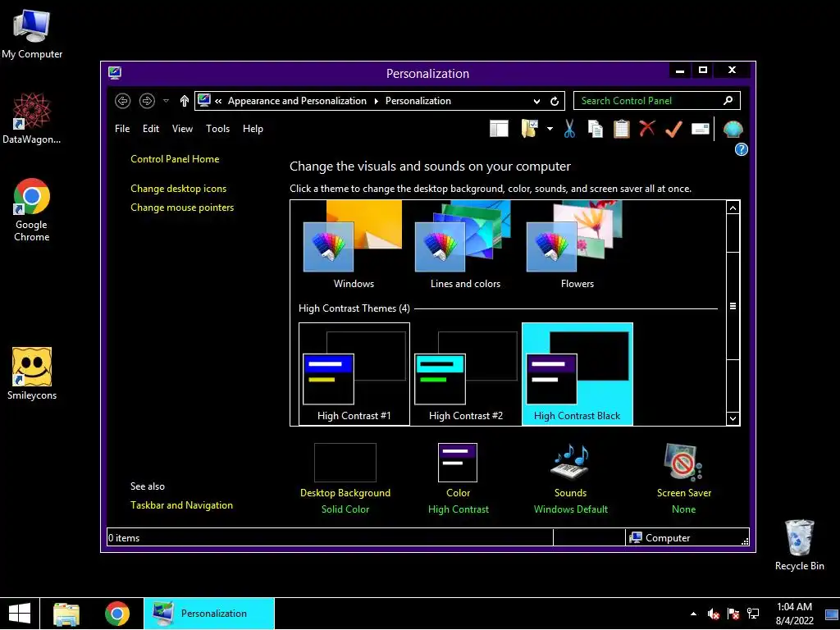Click the Copy pages toolbar icon
The width and height of the screenshot is (840, 630).
596,129
